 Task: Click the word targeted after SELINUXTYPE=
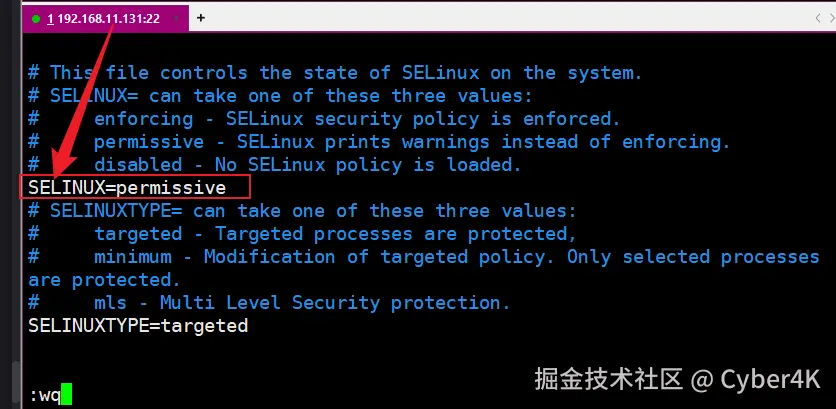coord(204,326)
